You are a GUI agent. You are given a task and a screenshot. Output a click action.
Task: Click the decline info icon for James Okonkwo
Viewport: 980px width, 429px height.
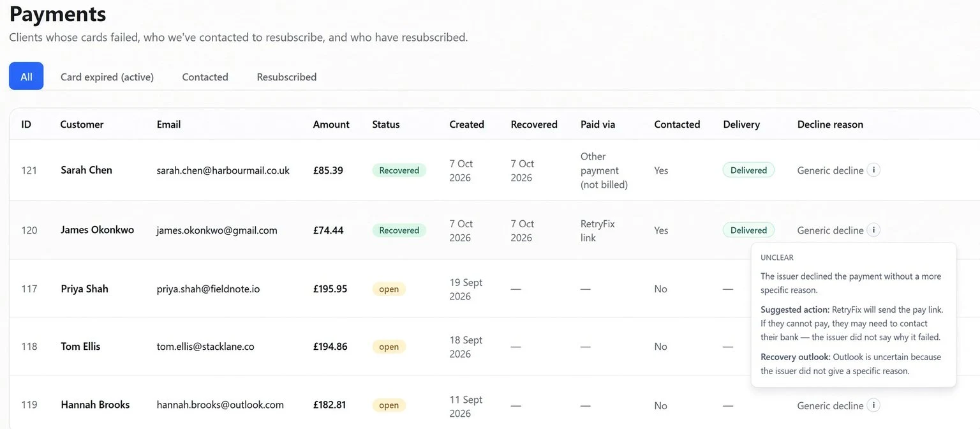[x=873, y=230]
